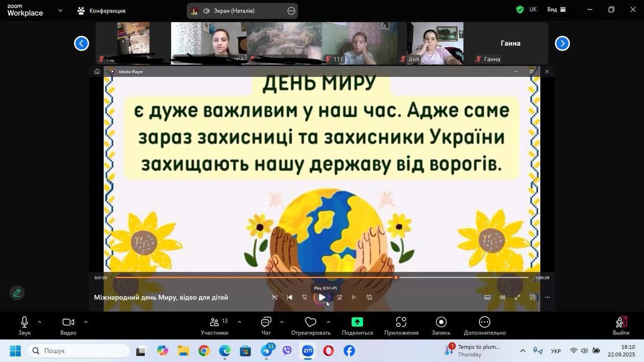644x362 pixels.
Task: Skip forward 30 seconds in the video
Action: [339, 298]
